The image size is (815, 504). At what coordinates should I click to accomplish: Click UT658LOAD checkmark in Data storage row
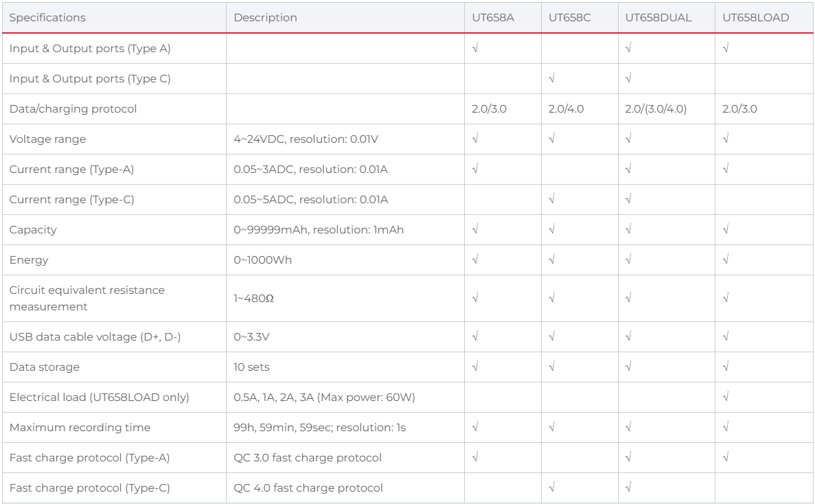[726, 367]
